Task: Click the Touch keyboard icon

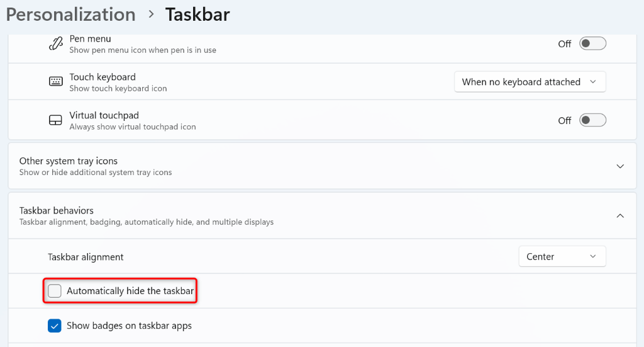Action: coord(56,82)
